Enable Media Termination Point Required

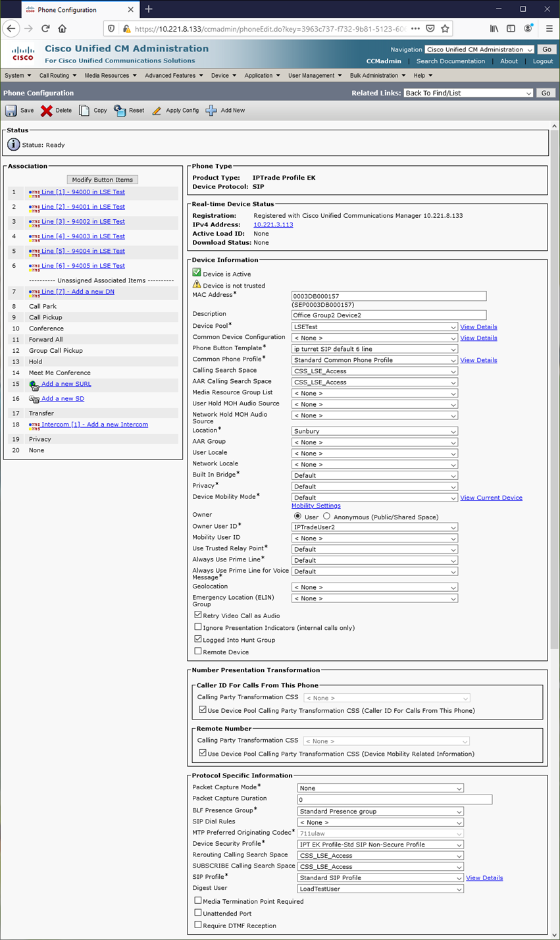pos(198,901)
